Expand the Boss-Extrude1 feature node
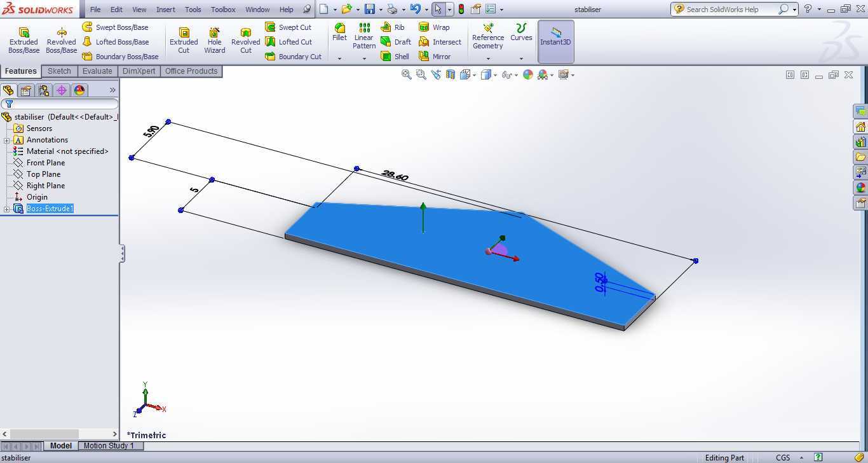Screen dimensions: 868x463 pos(6,209)
